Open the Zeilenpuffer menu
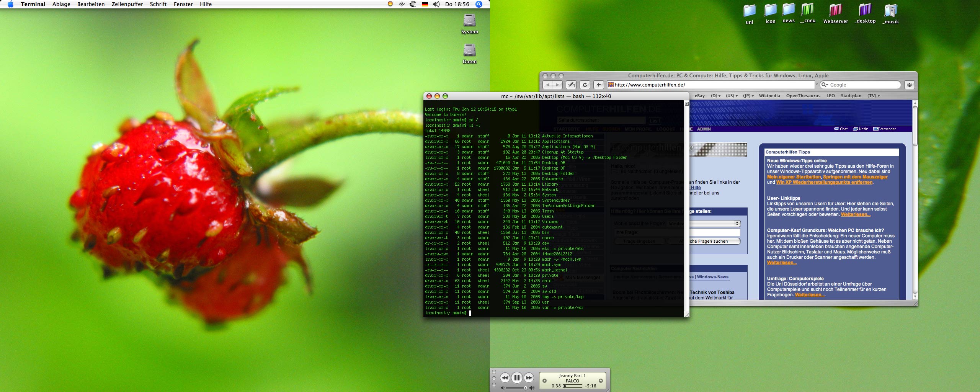The height and width of the screenshot is (392, 980). click(127, 4)
